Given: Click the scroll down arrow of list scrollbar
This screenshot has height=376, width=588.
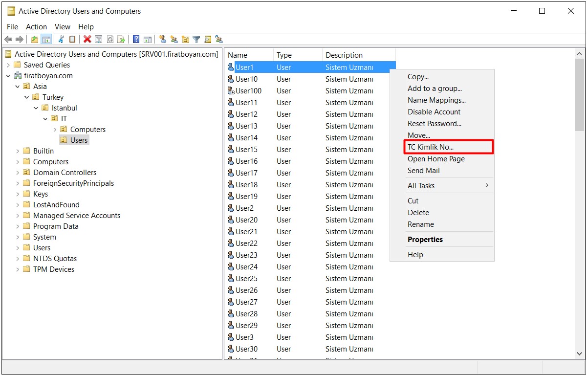Looking at the screenshot, I should coord(580,354).
